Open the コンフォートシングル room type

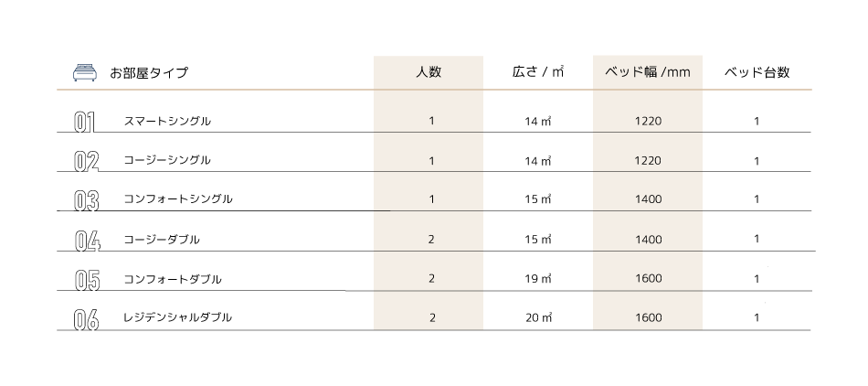click(x=177, y=198)
